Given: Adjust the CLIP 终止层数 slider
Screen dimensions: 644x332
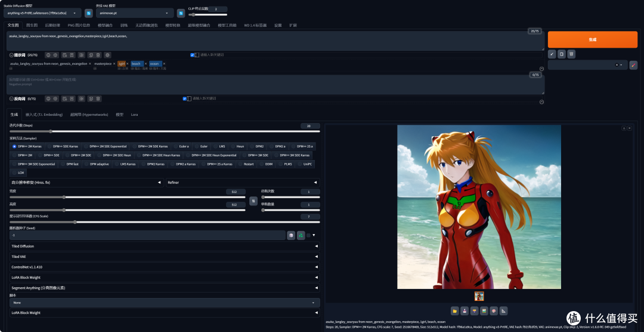Looking at the screenshot, I should click(208, 15).
